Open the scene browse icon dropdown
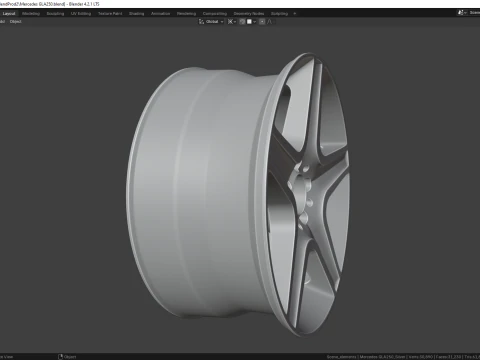The image size is (480, 360). 462,13
